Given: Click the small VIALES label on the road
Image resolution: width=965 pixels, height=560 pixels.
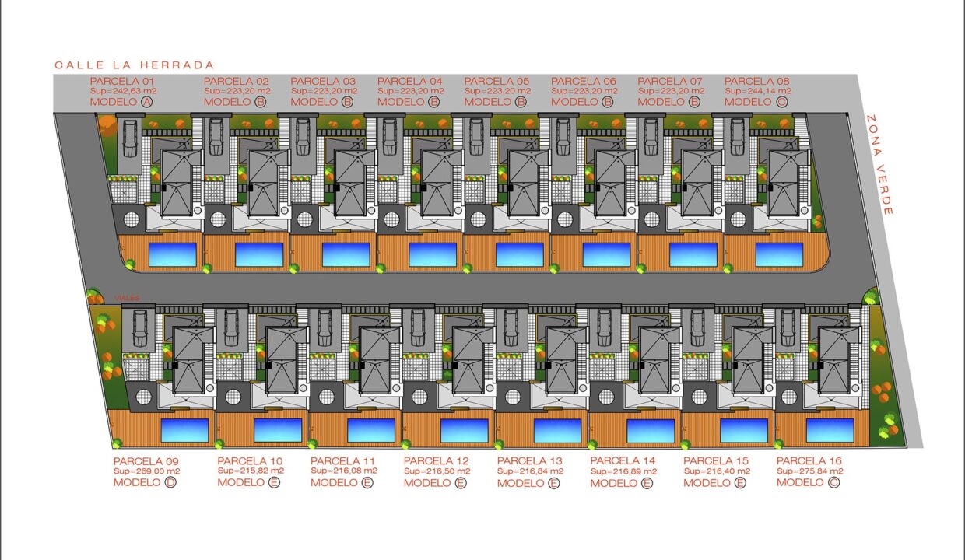Looking at the screenshot, I should 127,298.
